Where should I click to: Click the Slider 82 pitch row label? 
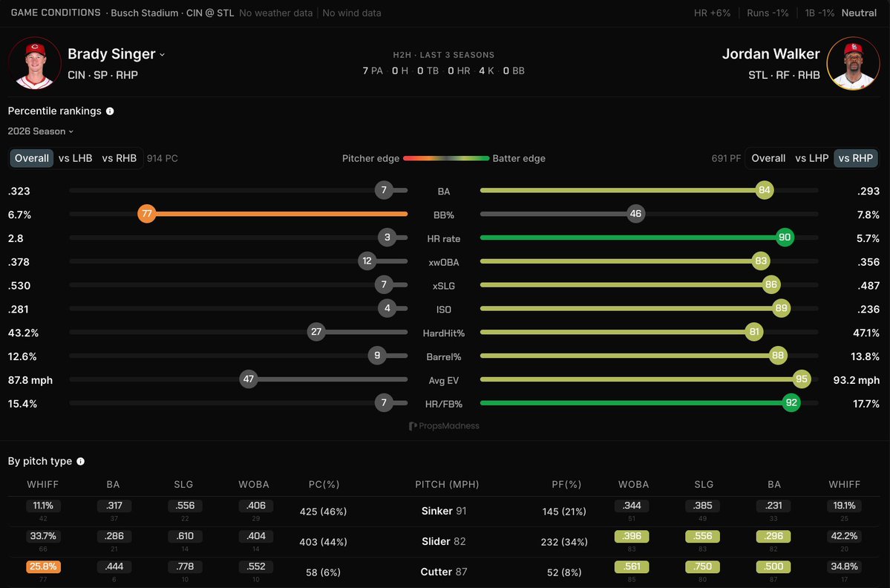pyautogui.click(x=444, y=541)
